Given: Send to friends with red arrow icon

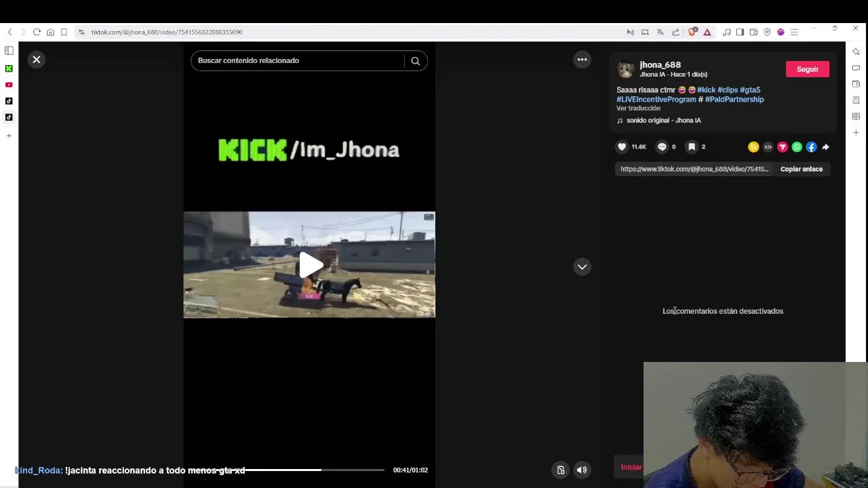Looking at the screenshot, I should pyautogui.click(x=783, y=147).
